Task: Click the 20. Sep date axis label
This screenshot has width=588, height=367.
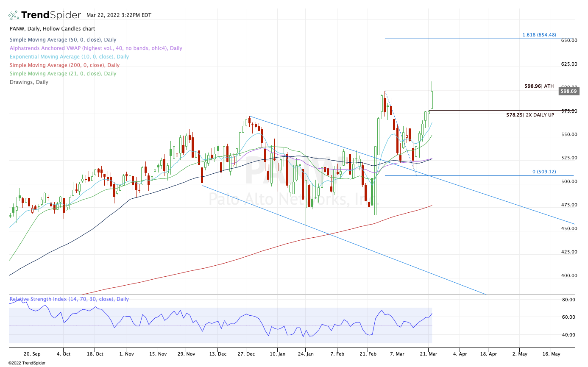Action: 32,353
